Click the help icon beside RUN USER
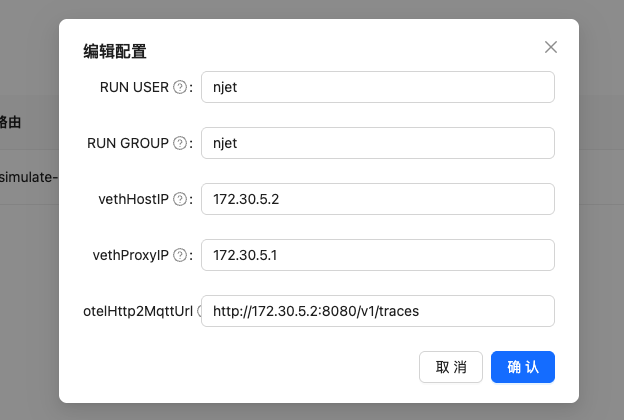This screenshot has height=420, width=624. (180, 87)
